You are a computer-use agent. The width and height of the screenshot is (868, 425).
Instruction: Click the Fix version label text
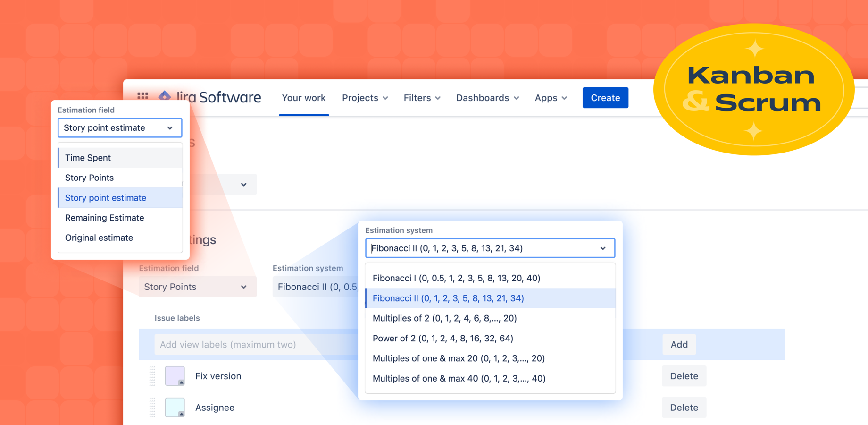pyautogui.click(x=218, y=376)
